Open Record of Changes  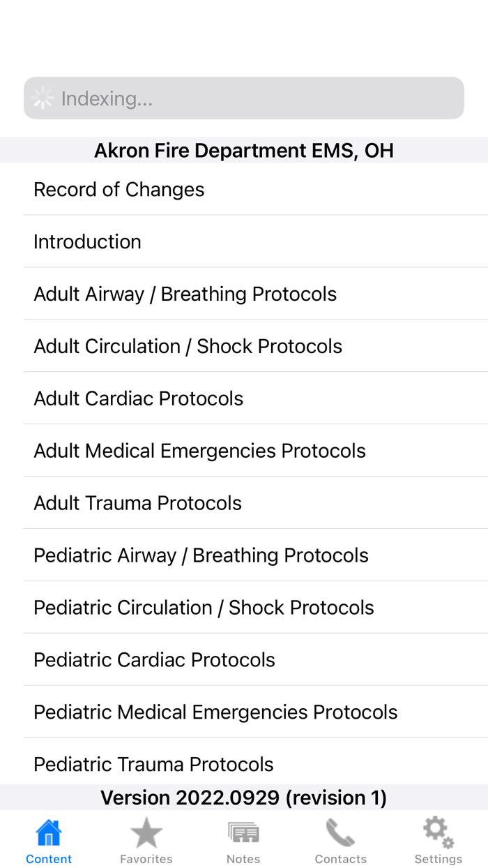119,188
